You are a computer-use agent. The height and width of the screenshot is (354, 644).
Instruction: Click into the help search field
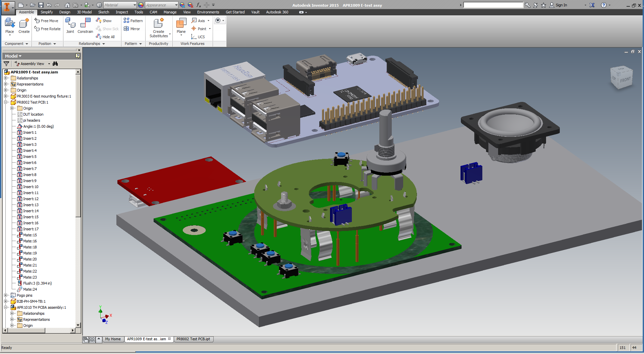[x=493, y=5]
